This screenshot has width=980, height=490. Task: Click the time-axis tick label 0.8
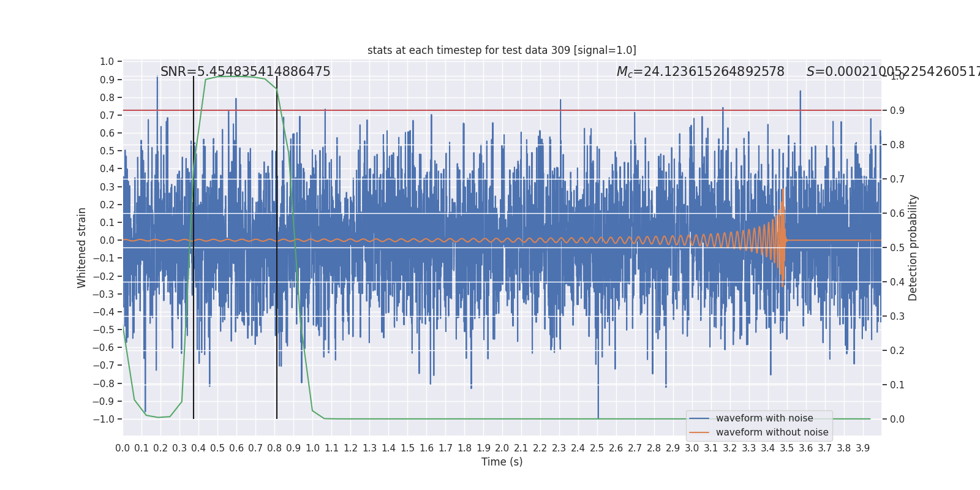pyautogui.click(x=274, y=448)
